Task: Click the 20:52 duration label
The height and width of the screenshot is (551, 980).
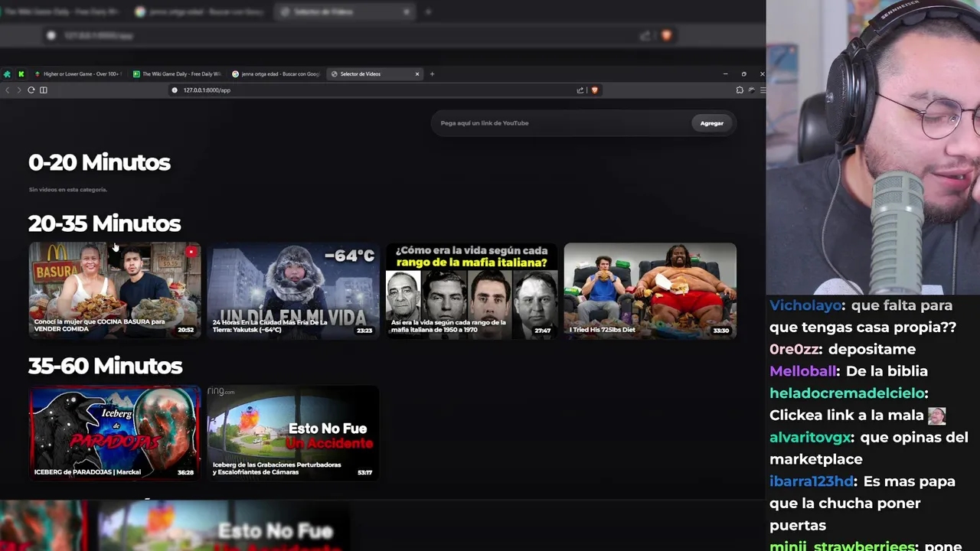Action: [185, 331]
